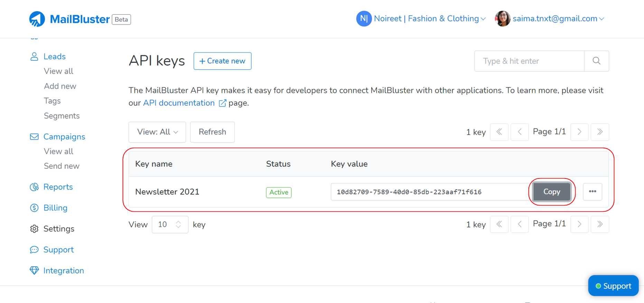Click the Campaigns envelope icon
This screenshot has height=303, width=644.
pos(34,137)
